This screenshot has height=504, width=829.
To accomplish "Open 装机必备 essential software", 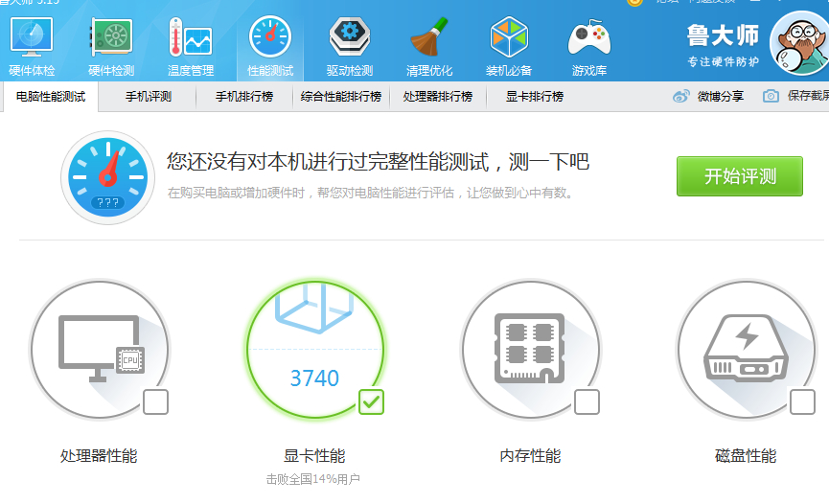I will coord(509,47).
